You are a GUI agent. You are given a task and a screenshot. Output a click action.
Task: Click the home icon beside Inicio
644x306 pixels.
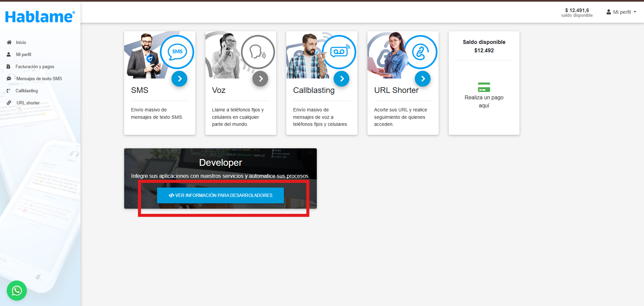click(x=9, y=42)
